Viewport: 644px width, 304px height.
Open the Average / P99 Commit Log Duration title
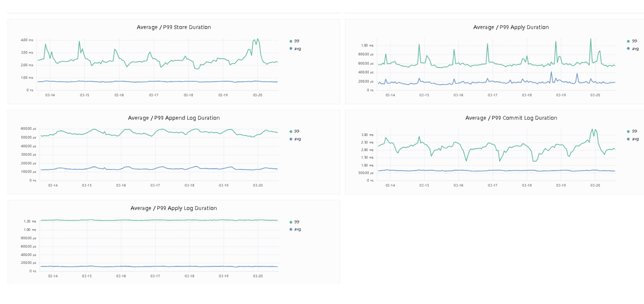(x=511, y=118)
